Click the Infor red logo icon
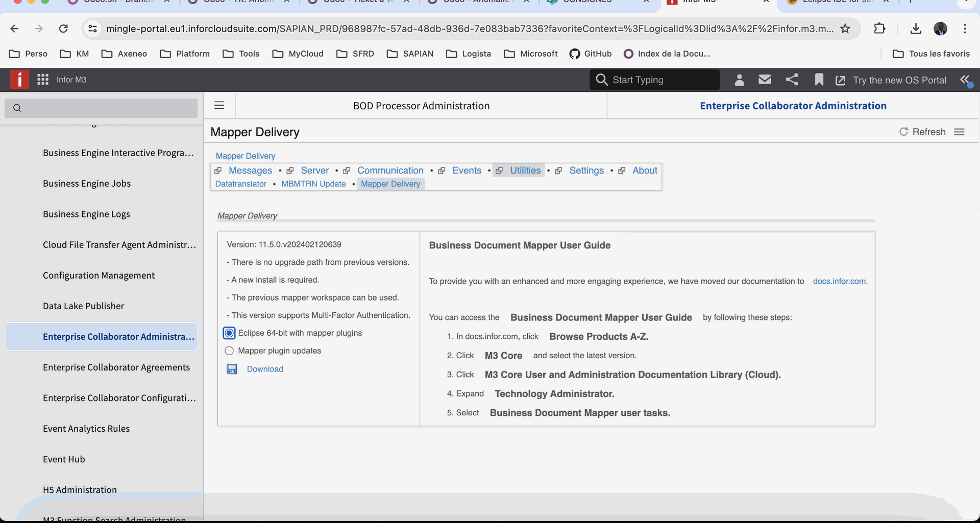980x523 pixels. click(19, 80)
